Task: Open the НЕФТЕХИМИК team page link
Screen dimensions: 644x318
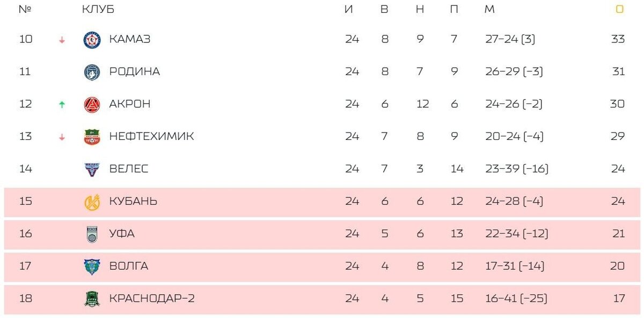Action: click(x=151, y=136)
